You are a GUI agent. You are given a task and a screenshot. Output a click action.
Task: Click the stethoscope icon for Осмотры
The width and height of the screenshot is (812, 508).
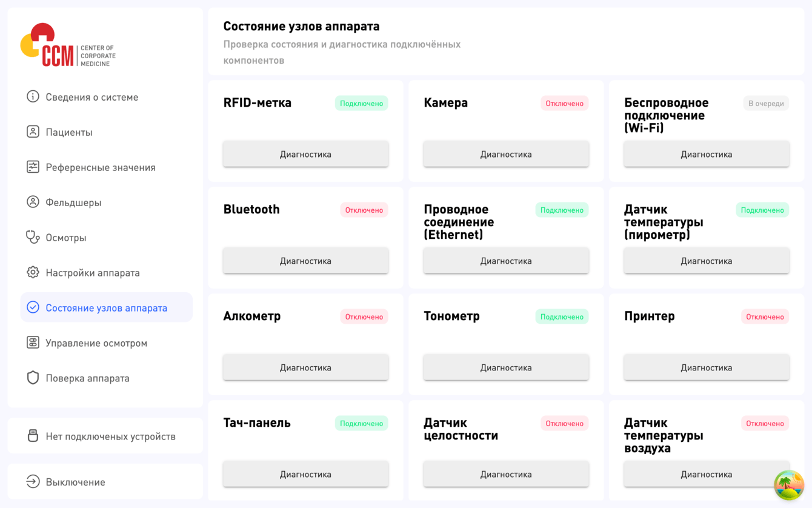tap(33, 238)
